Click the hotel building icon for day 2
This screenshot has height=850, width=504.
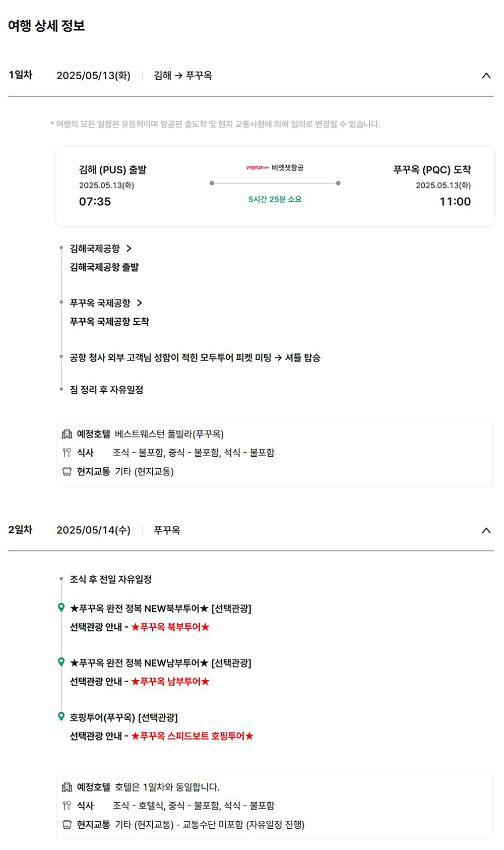[67, 787]
